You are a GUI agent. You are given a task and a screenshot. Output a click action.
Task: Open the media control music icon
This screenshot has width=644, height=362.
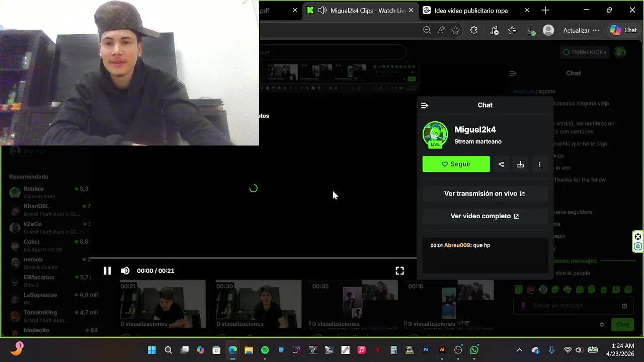tap(494, 30)
